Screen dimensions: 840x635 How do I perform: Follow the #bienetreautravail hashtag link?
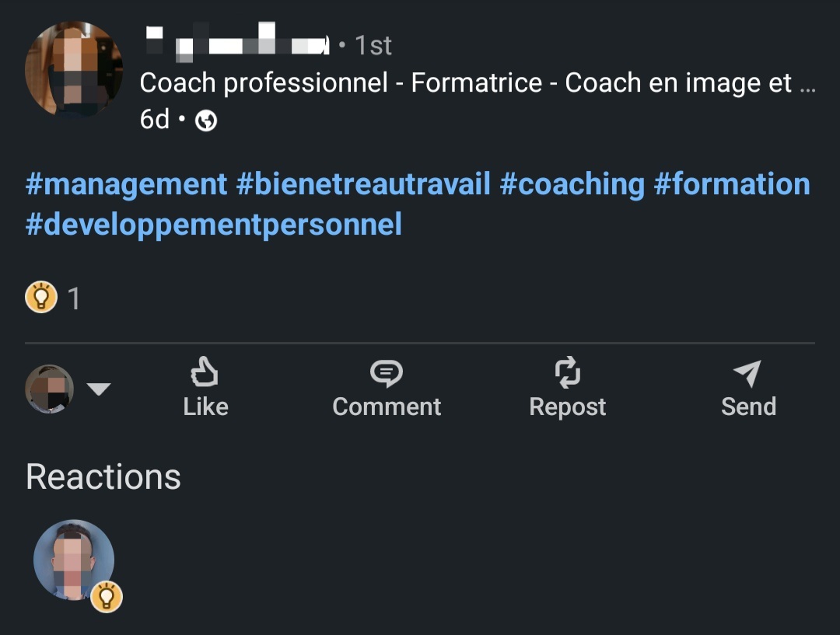(x=363, y=184)
